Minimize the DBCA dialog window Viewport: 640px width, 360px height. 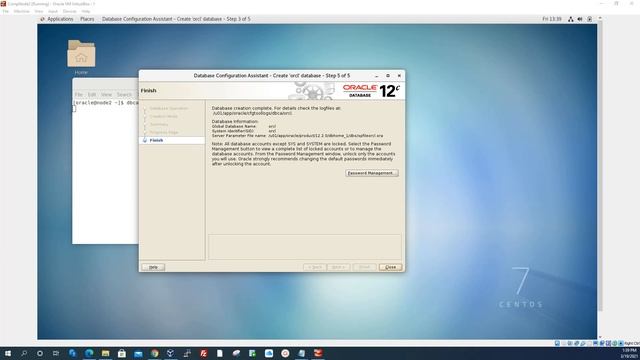[x=376, y=76]
